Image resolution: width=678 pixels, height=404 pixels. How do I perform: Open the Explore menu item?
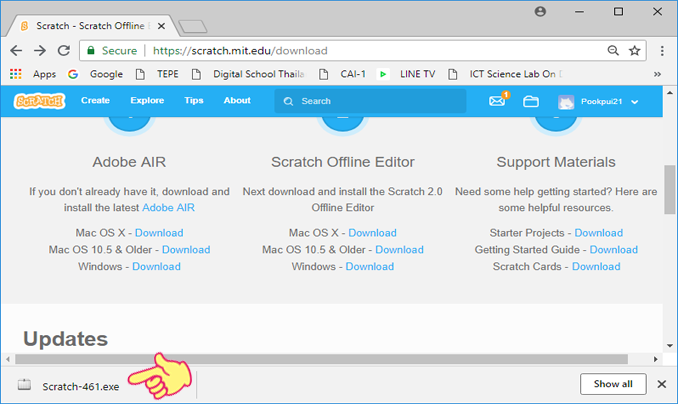click(x=147, y=100)
